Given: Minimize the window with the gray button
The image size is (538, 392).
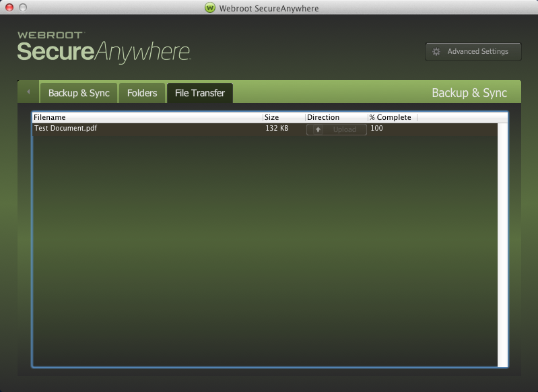Looking at the screenshot, I should point(23,7).
